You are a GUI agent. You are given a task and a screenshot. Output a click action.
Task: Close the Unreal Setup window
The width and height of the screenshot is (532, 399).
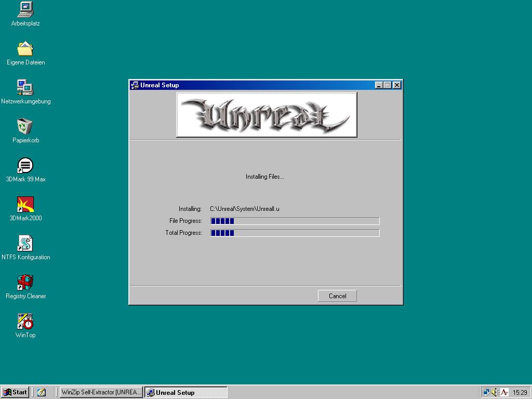(x=396, y=85)
